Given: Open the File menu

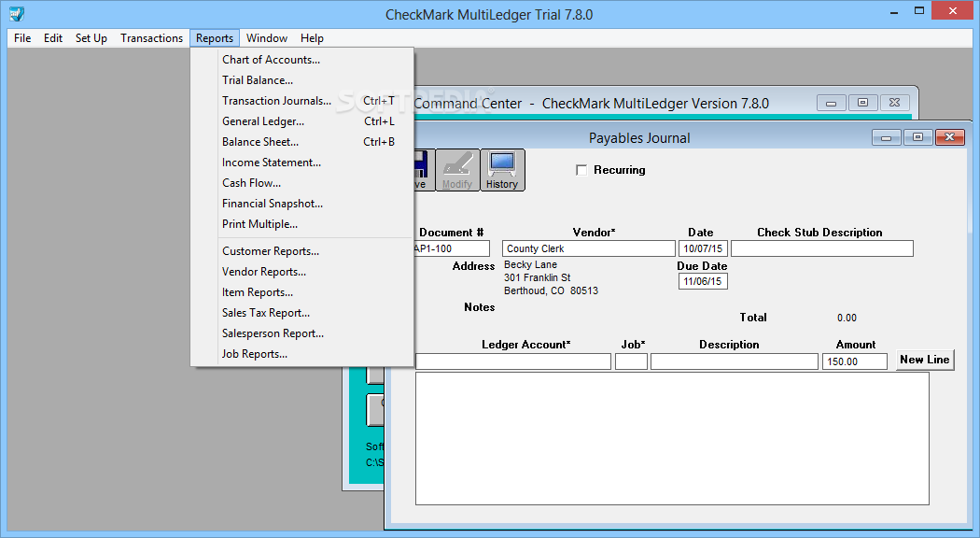Looking at the screenshot, I should click(22, 38).
